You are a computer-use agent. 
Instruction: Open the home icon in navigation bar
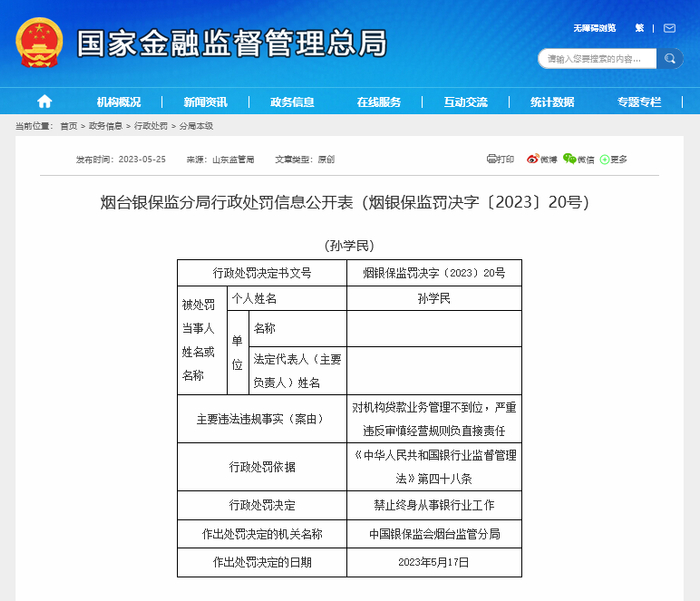pyautogui.click(x=44, y=102)
